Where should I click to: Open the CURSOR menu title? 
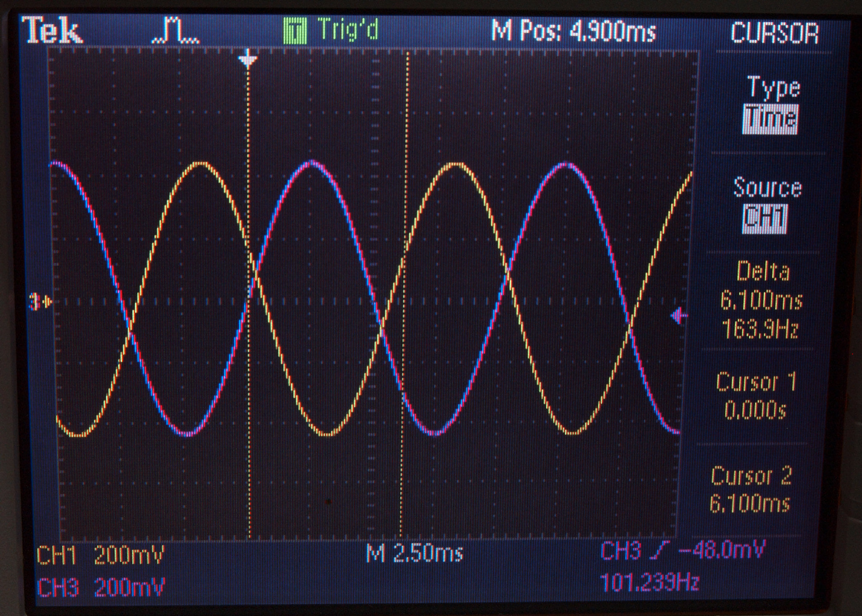point(775,33)
